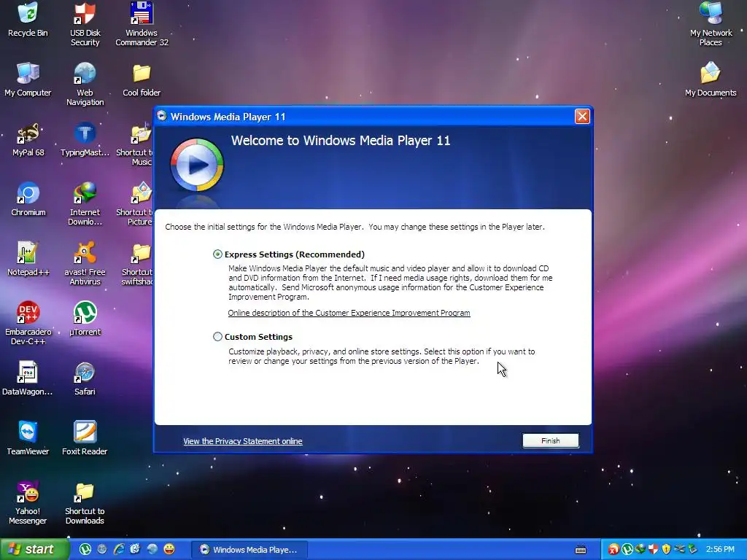This screenshot has height=560, width=747.
Task: Launch Yahoo Messenger smiley in quick launch
Action: [x=169, y=549]
